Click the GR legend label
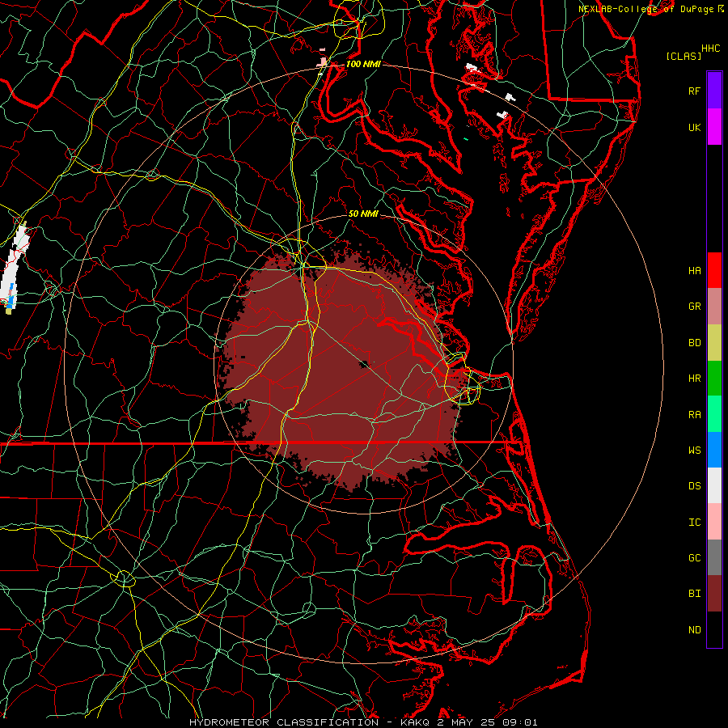728x728 pixels. pos(694,307)
